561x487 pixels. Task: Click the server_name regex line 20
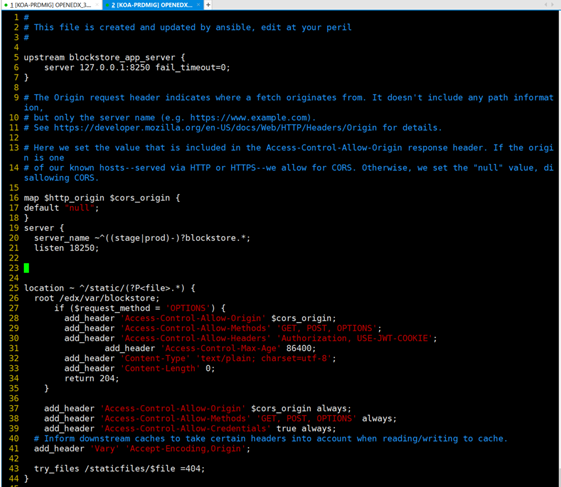[142, 238]
